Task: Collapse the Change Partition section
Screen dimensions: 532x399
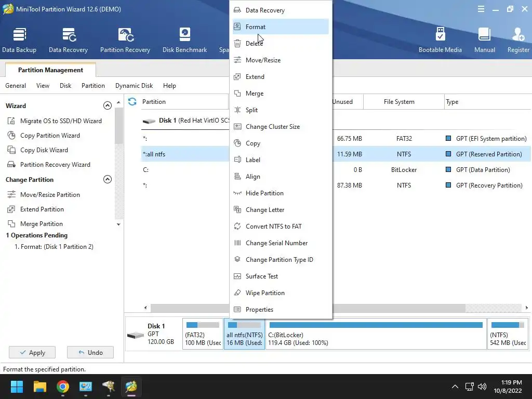Action: (107, 179)
